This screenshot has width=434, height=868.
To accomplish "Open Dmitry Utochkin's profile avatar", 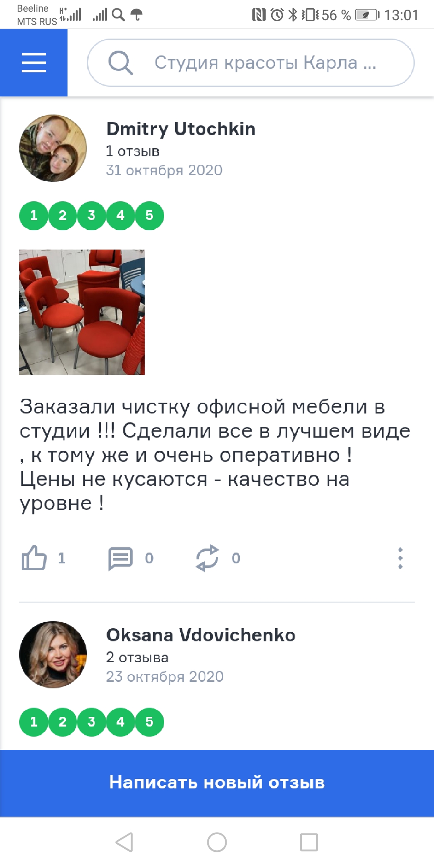I will pyautogui.click(x=53, y=148).
